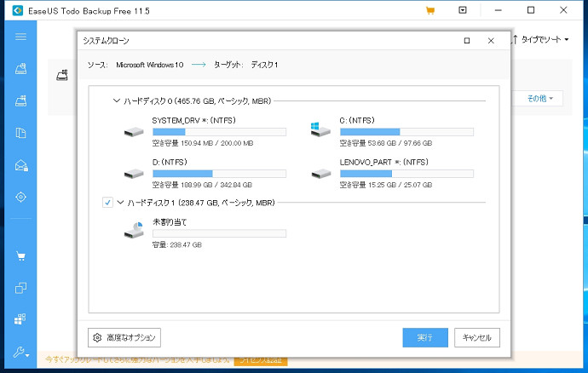Click the 'C: (NTFS)' label
Image resolution: width=588 pixels, height=373 pixels.
[357, 120]
